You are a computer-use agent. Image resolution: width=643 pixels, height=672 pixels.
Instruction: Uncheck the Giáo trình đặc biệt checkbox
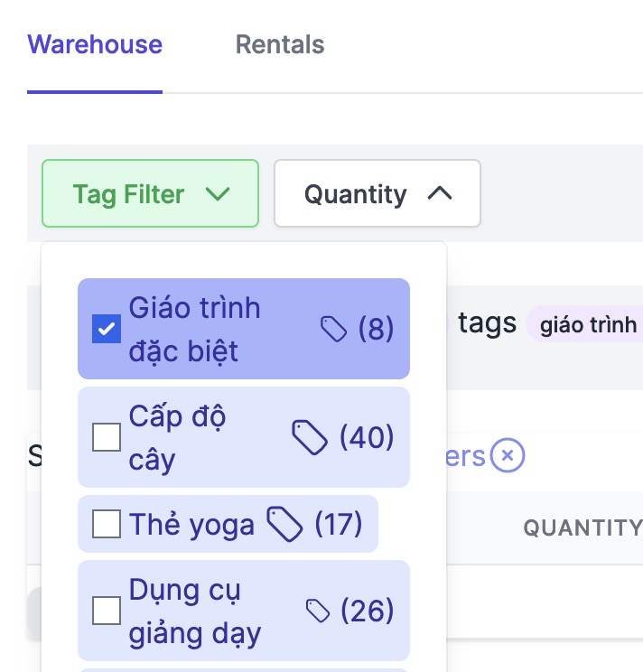tap(107, 330)
